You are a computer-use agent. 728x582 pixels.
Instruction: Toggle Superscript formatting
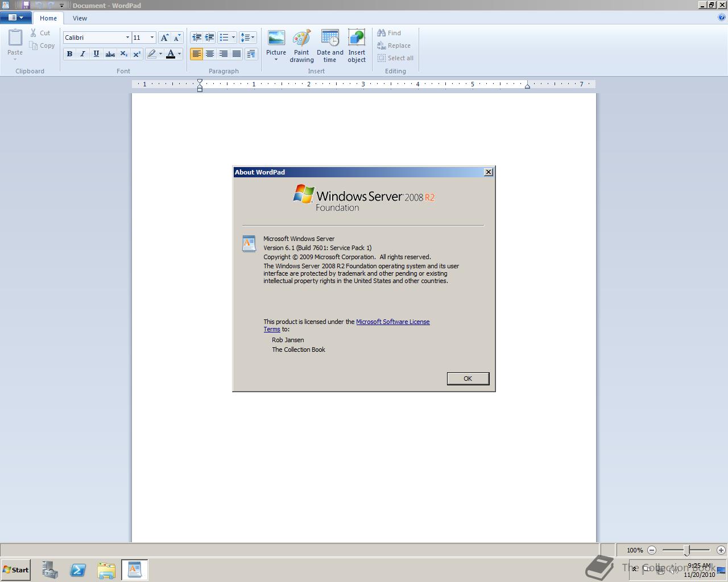pyautogui.click(x=136, y=54)
